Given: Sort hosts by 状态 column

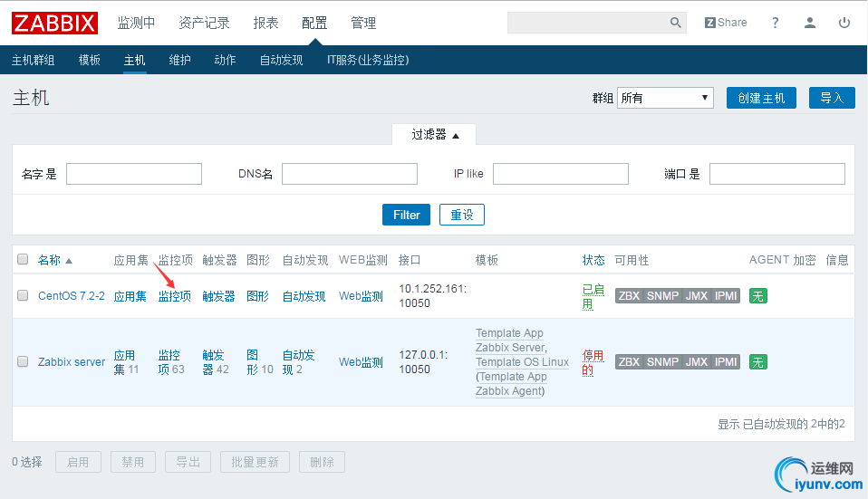Looking at the screenshot, I should [x=593, y=260].
